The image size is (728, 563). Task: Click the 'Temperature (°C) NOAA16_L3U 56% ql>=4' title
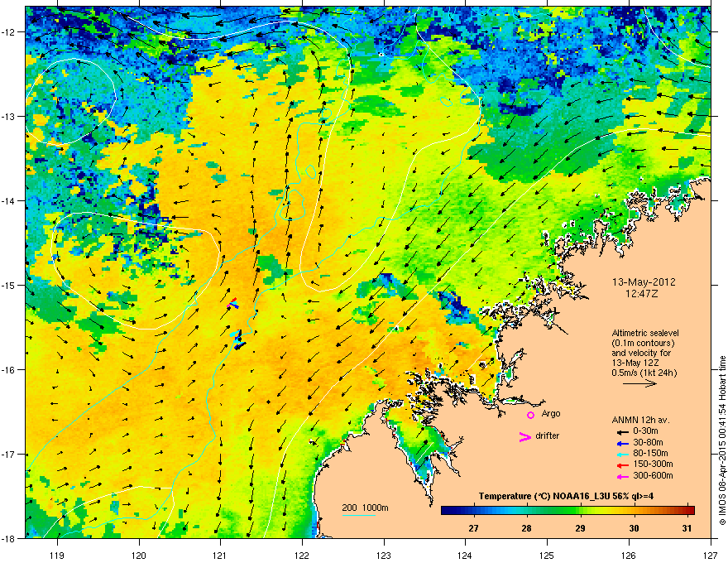coord(567,496)
